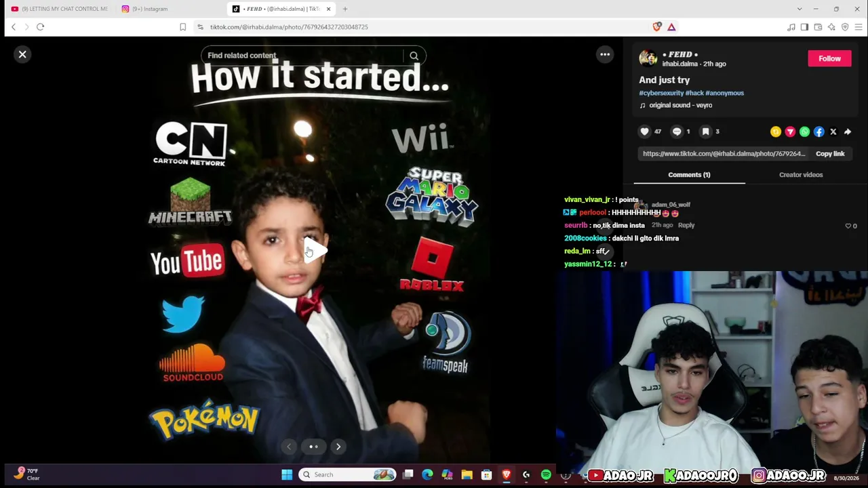The image size is (868, 488).
Task: Click the Windows taskbar Search box
Action: 349,474
